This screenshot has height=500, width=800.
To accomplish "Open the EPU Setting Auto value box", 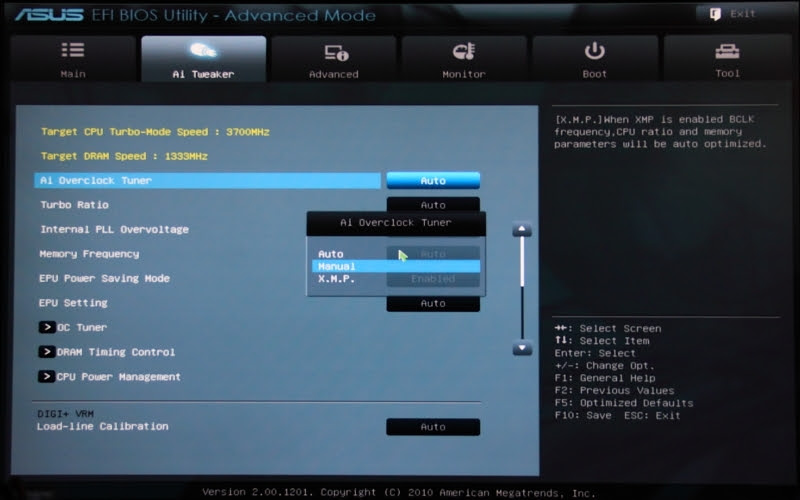I will [x=433, y=304].
